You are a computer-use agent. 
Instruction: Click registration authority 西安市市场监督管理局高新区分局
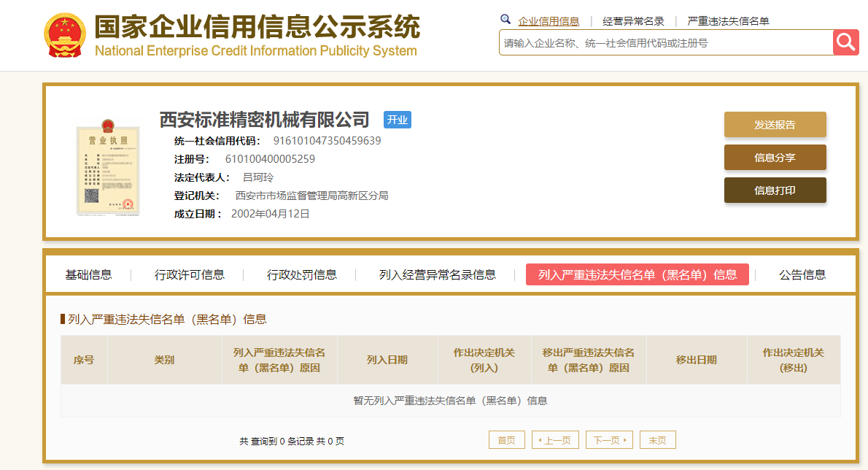(311, 196)
